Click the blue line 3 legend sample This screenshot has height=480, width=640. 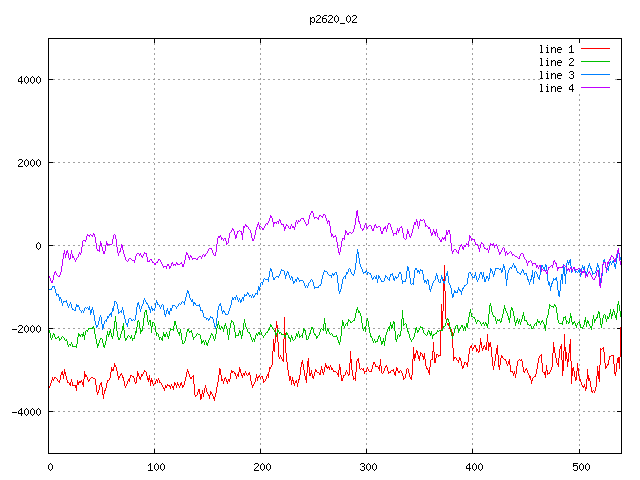[595, 75]
